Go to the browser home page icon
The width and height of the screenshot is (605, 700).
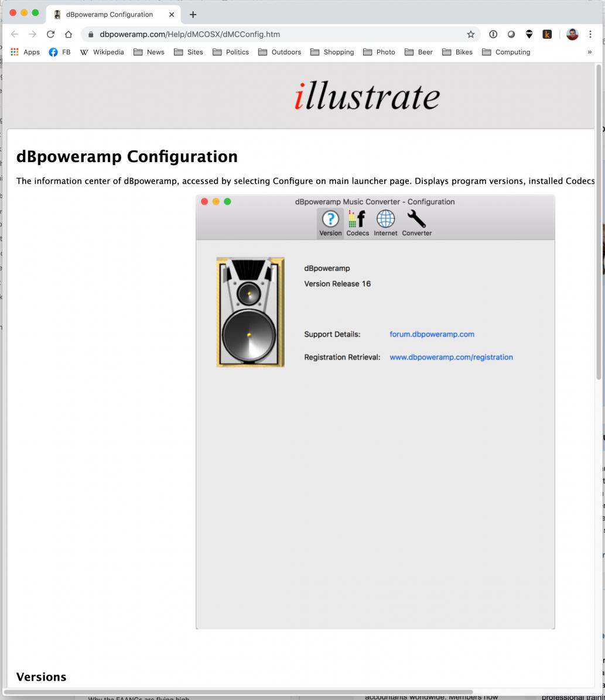[x=69, y=35]
